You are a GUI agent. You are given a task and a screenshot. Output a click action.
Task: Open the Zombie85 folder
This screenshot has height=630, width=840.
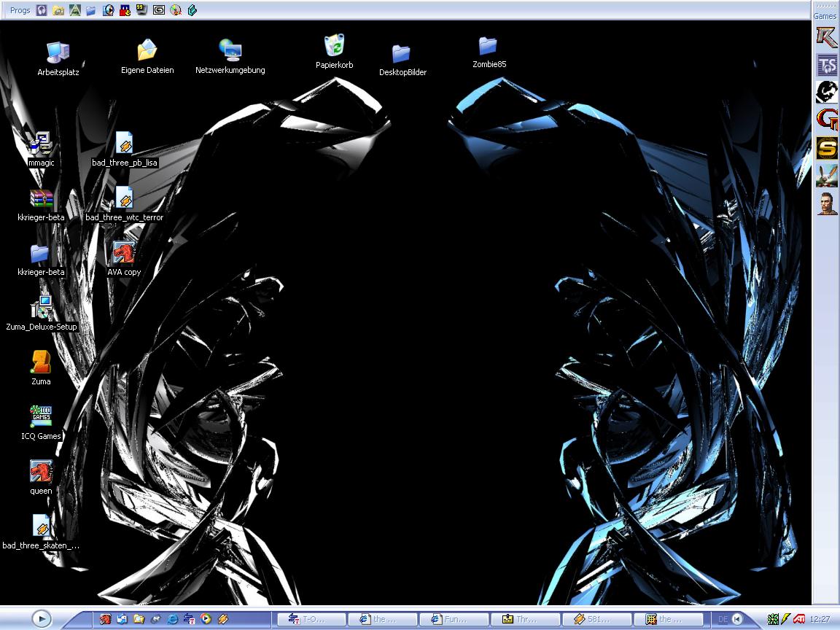point(489,46)
